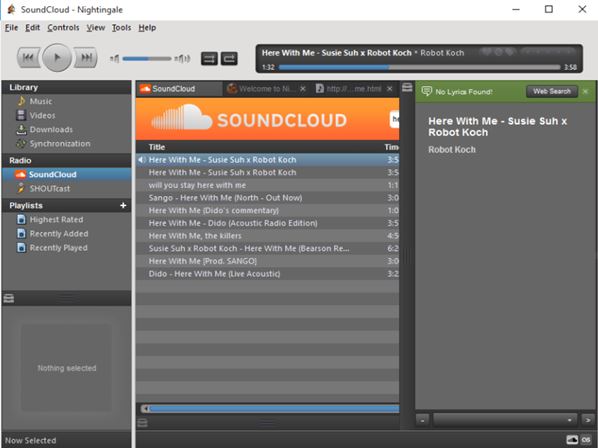Skip to the next track
This screenshot has width=598, height=448.
[x=86, y=58]
